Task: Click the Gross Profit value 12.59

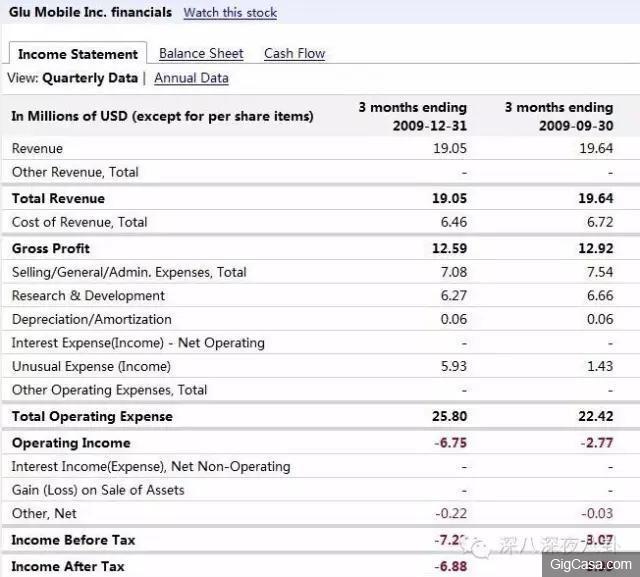Action: tap(449, 248)
